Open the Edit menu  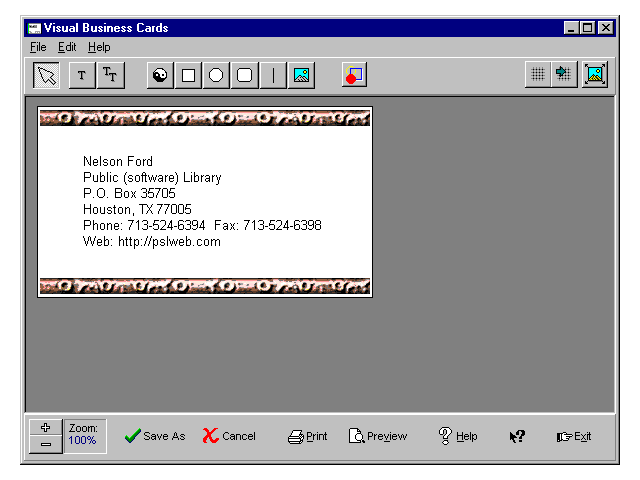pos(67,47)
